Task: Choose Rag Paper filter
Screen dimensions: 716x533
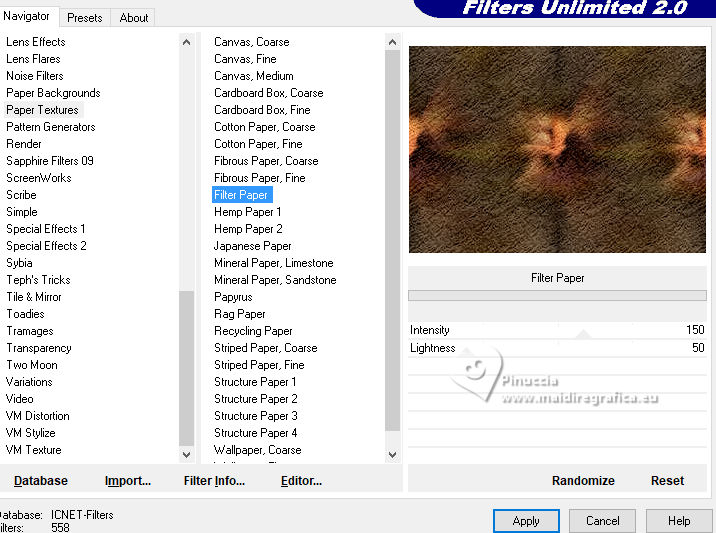Action: click(x=240, y=314)
